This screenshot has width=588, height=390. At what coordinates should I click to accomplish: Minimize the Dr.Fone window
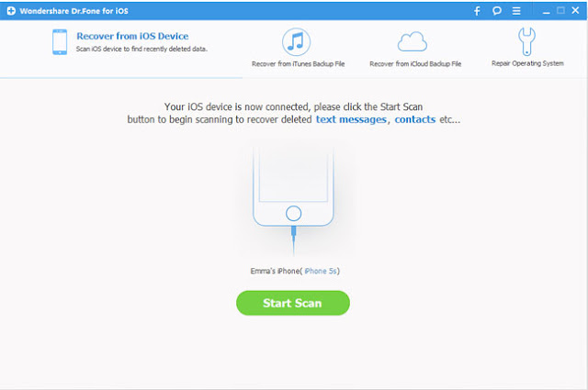(547, 11)
